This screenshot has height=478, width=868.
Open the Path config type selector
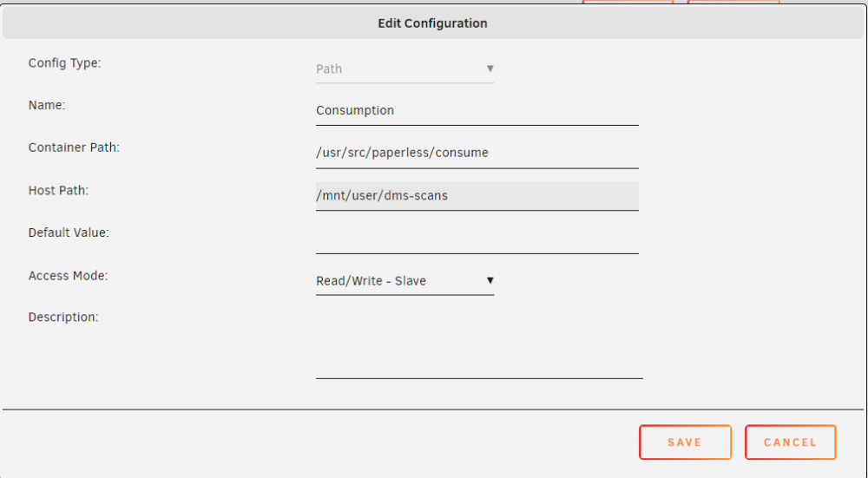[x=404, y=69]
